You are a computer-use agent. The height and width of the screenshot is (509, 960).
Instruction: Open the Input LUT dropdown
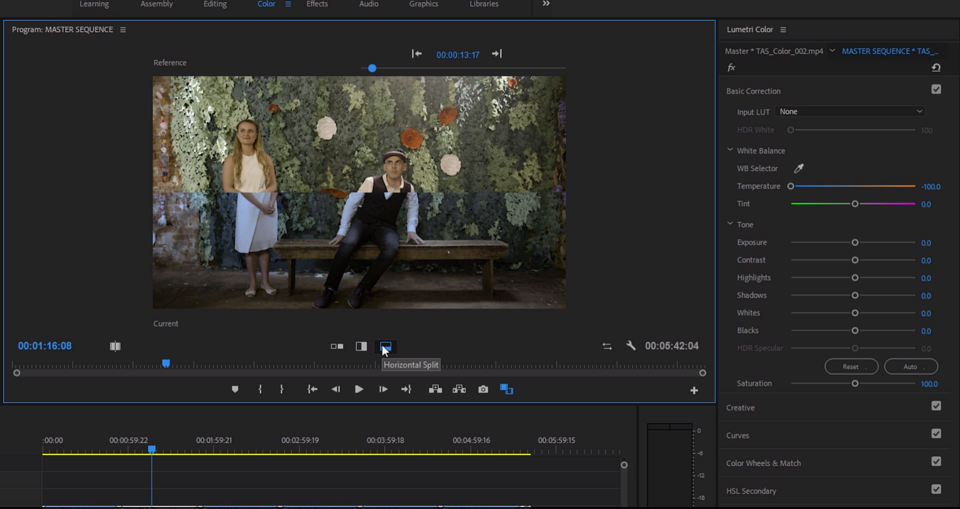pyautogui.click(x=851, y=112)
